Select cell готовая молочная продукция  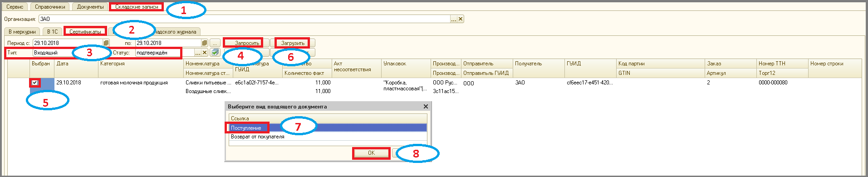141,83
